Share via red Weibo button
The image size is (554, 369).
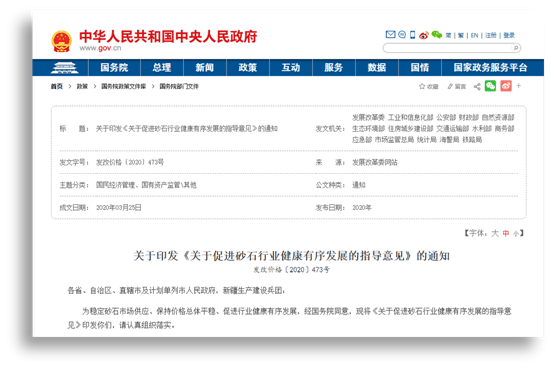(x=506, y=86)
